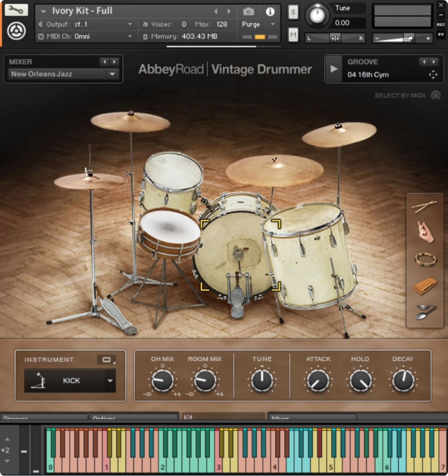Click the groove drag-to-host move icon
Viewport: 448px width, 476px height.
click(433, 75)
